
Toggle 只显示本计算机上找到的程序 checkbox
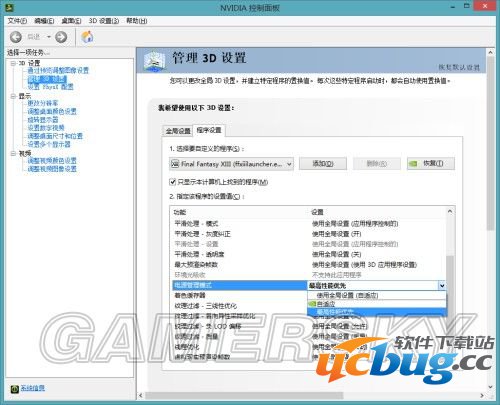pos(172,182)
